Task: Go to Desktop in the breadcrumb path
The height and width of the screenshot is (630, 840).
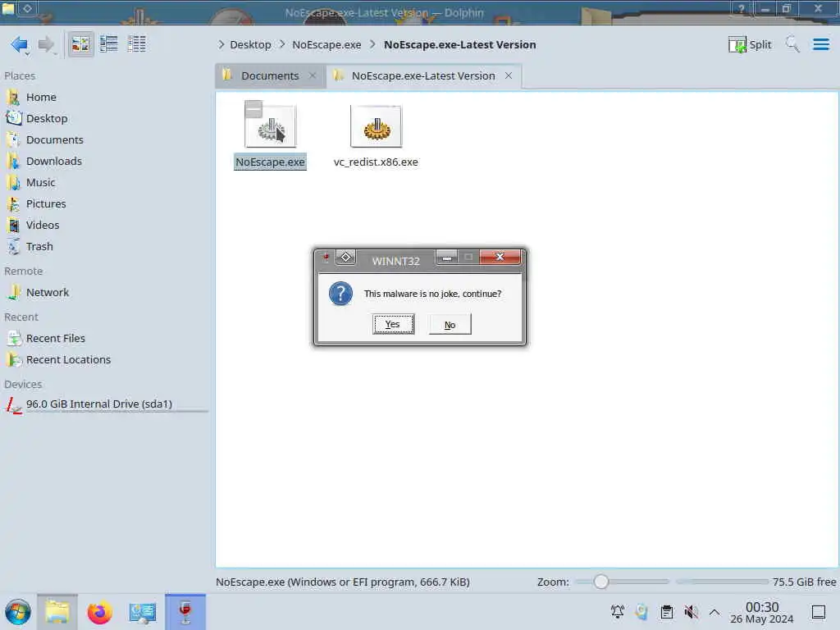Action: point(250,45)
